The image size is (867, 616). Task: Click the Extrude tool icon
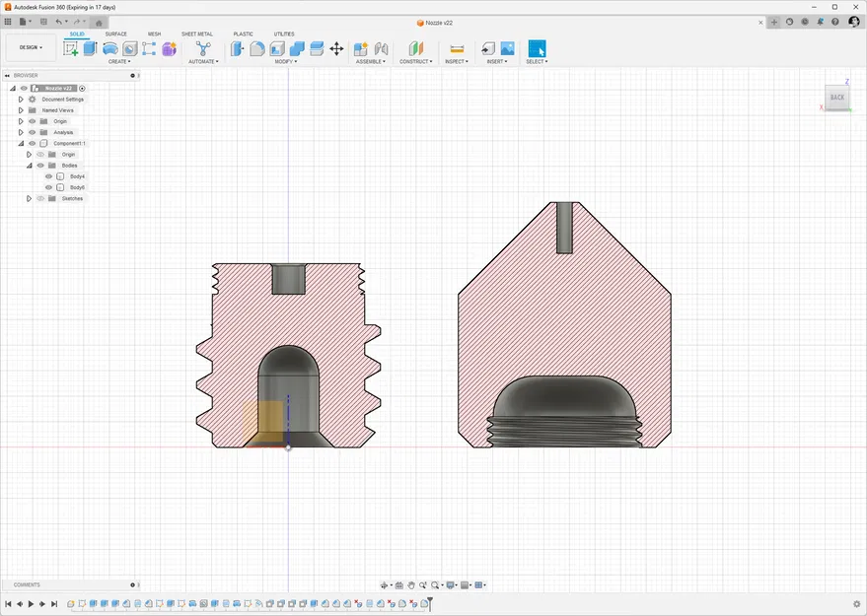91,48
